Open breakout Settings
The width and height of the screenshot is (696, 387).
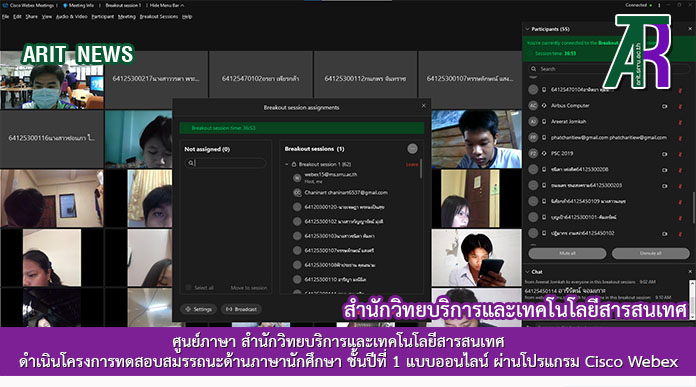tap(198, 309)
